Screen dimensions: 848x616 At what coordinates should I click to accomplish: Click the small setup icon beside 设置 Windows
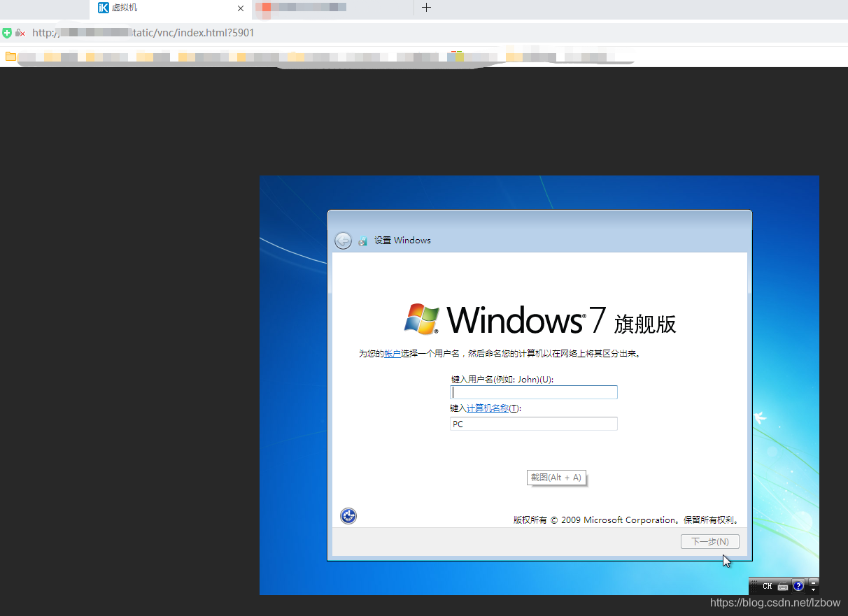coord(362,241)
